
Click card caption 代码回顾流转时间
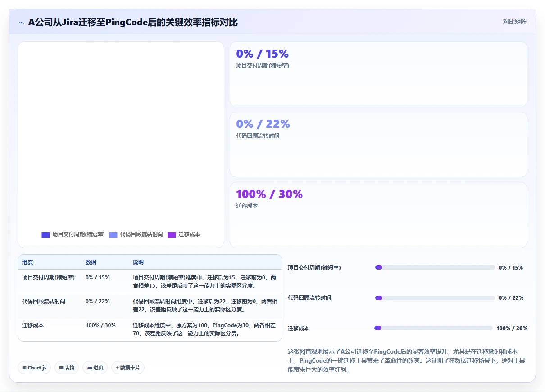[x=258, y=136]
